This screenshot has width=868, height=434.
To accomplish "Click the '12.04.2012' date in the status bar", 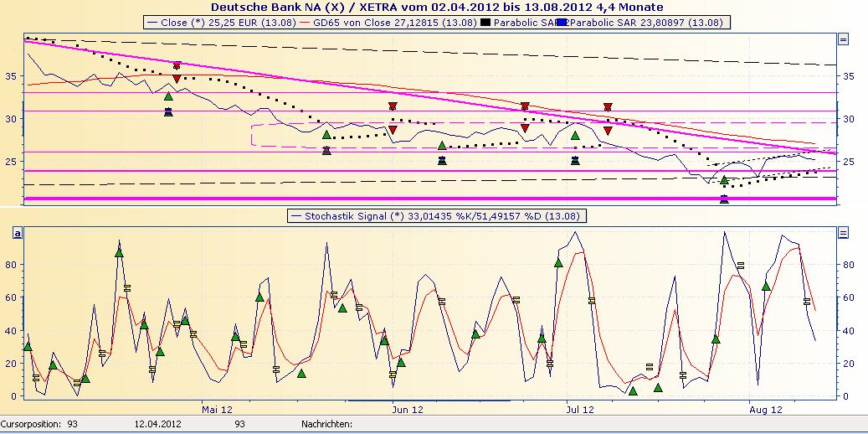I will [157, 424].
